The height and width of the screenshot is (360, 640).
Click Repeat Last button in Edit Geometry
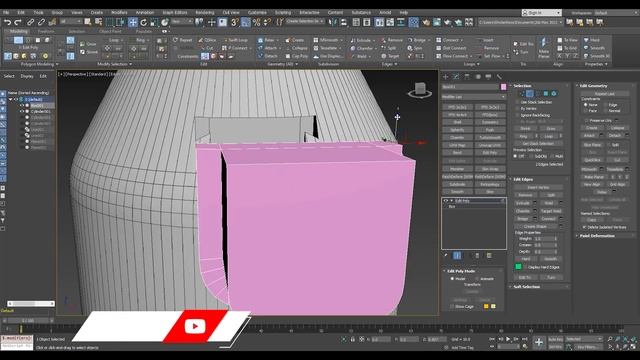click(604, 93)
